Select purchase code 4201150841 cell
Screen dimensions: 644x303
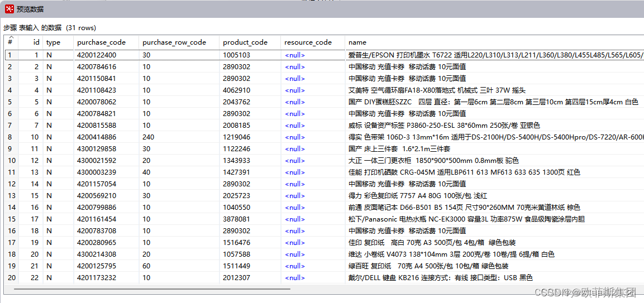click(x=106, y=78)
